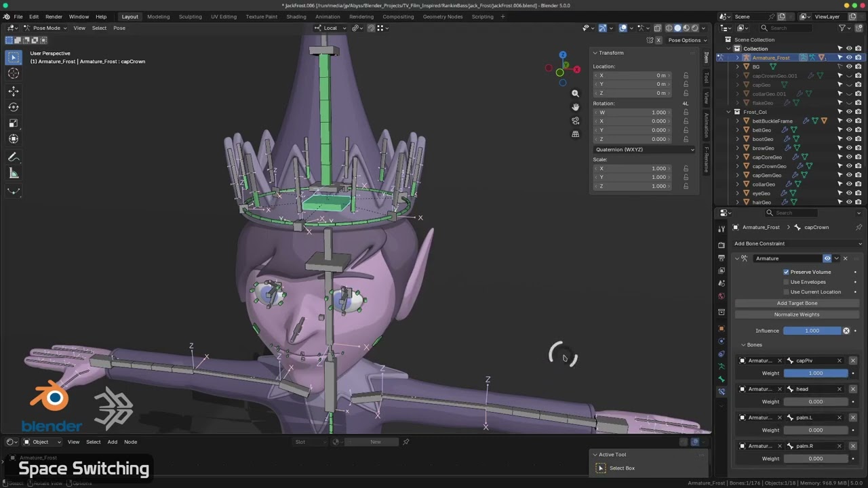Viewport: 868px width, 488px height.
Task: Select the Measure tool
Action: click(x=14, y=174)
